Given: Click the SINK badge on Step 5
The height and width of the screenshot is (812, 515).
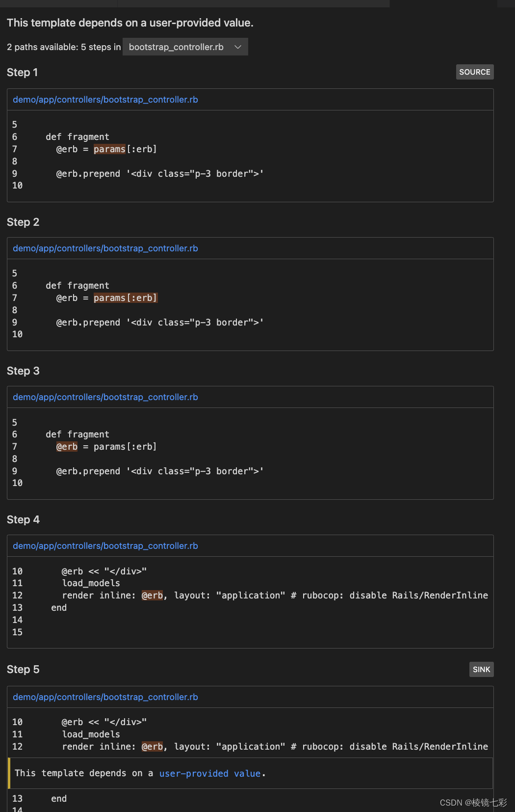Looking at the screenshot, I should click(482, 670).
